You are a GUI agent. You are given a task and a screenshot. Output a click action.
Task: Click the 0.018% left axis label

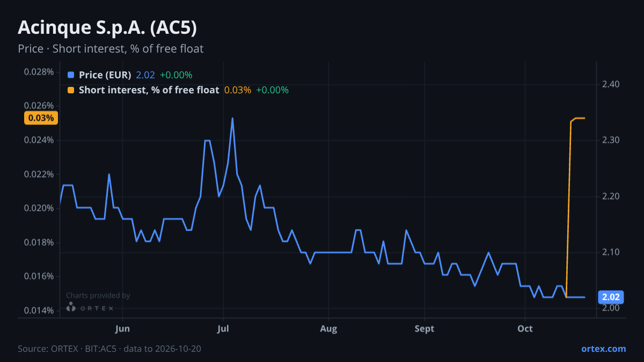coord(39,242)
